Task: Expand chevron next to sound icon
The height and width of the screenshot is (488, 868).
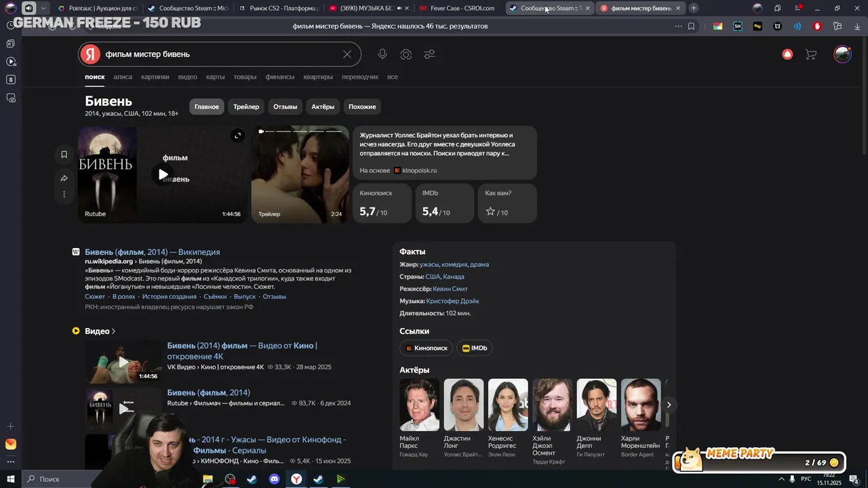Action: pos(43,8)
